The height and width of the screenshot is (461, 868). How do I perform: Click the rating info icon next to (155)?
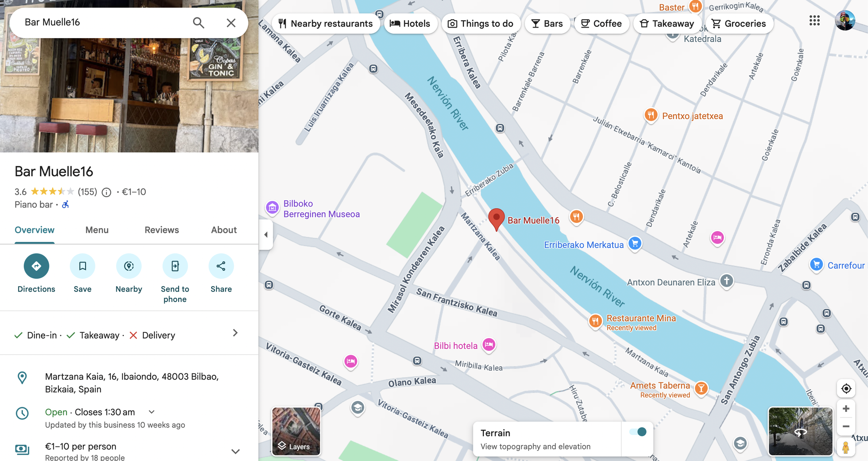pos(106,192)
